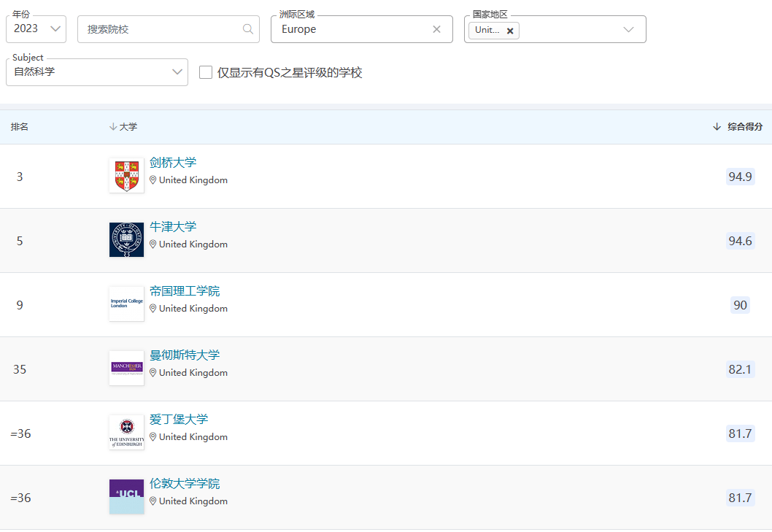
Task: Click the Oxford University logo
Action: (126, 239)
